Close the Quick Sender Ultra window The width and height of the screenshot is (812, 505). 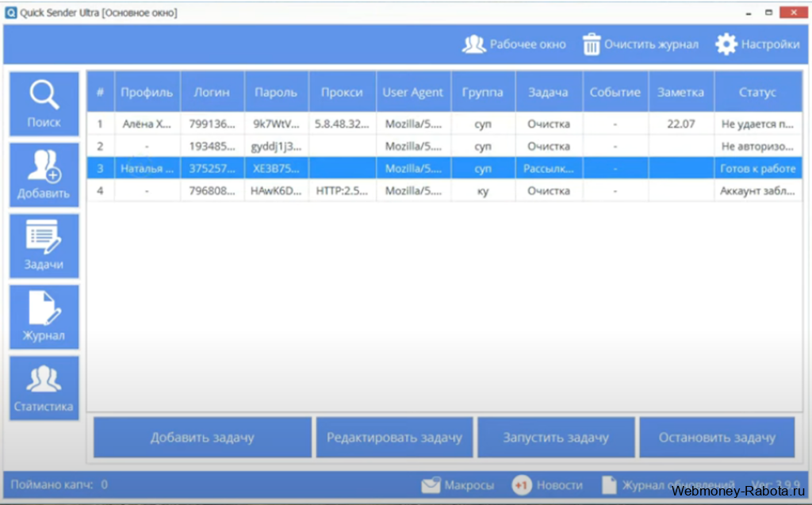click(793, 13)
